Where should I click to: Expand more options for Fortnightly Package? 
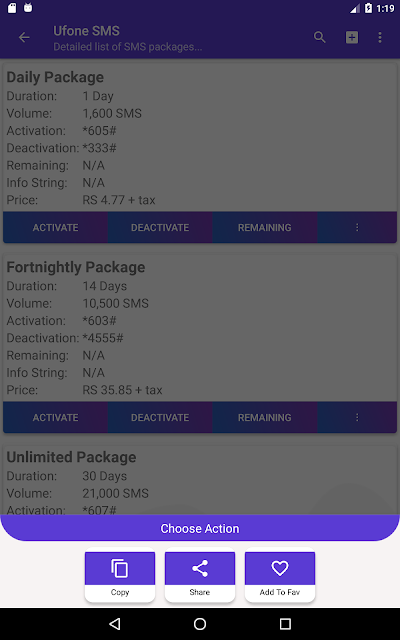[357, 417]
